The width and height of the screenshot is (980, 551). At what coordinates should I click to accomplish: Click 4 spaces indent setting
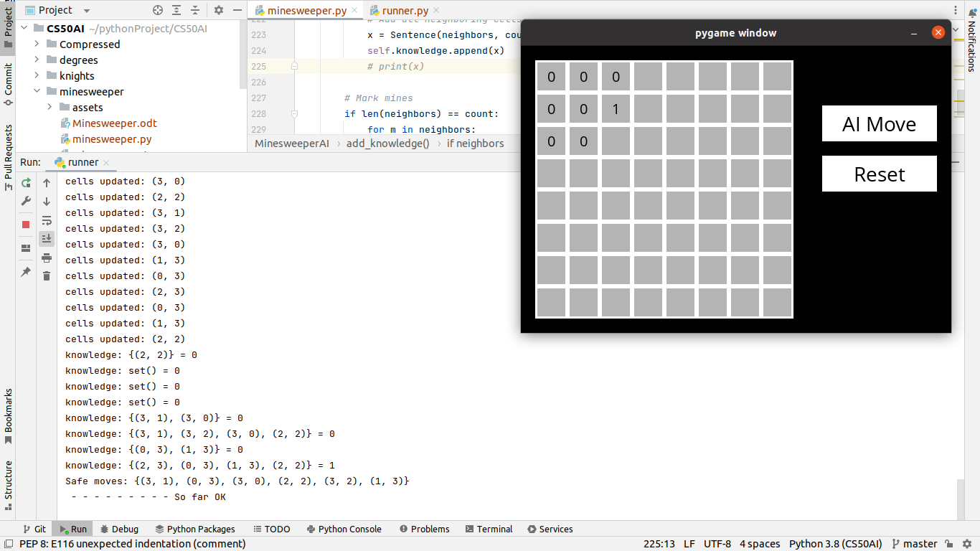click(x=760, y=544)
